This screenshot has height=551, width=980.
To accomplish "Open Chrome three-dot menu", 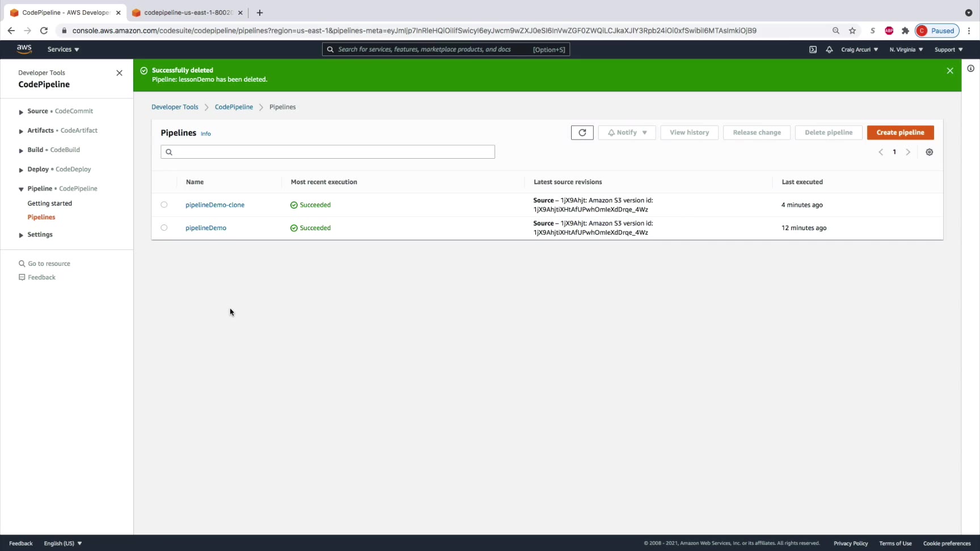I will (969, 31).
